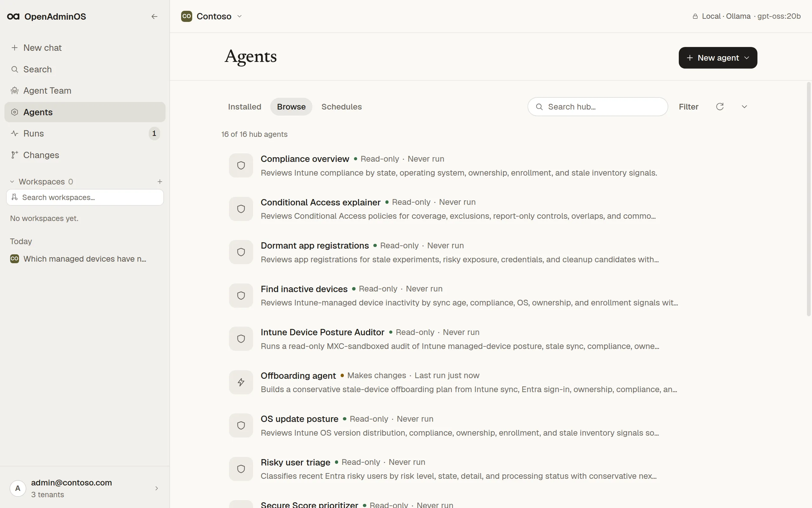Screen dimensions: 812x508
Task: Click the Compliance overview shield icon
Action: tap(241, 165)
